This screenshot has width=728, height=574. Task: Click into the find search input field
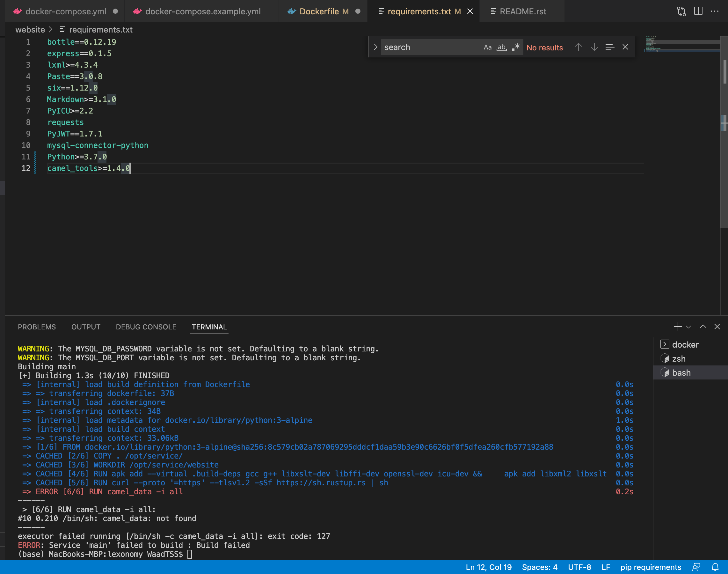pyautogui.click(x=430, y=48)
